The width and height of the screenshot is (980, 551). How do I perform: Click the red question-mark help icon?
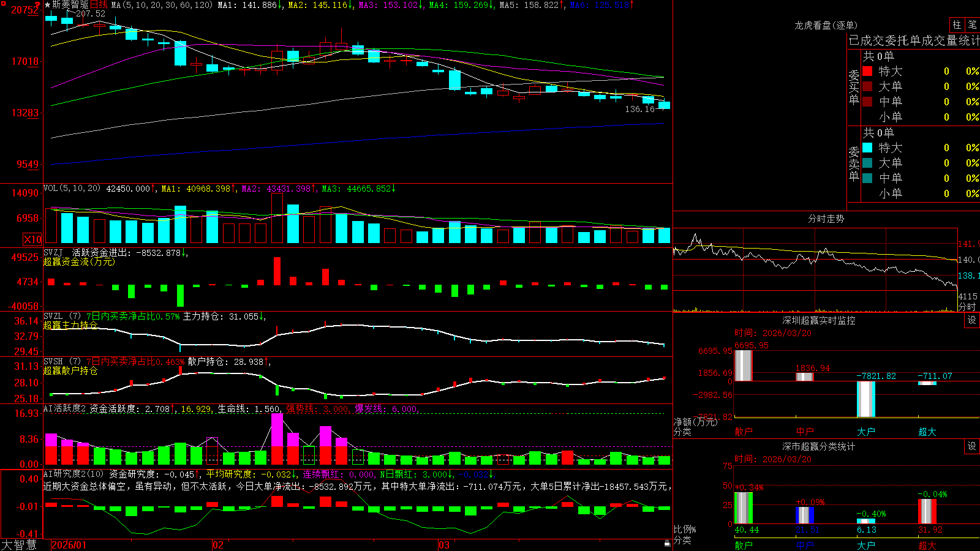[38, 5]
